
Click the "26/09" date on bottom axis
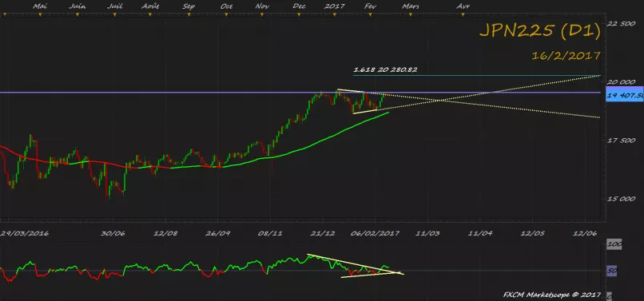pyautogui.click(x=217, y=233)
